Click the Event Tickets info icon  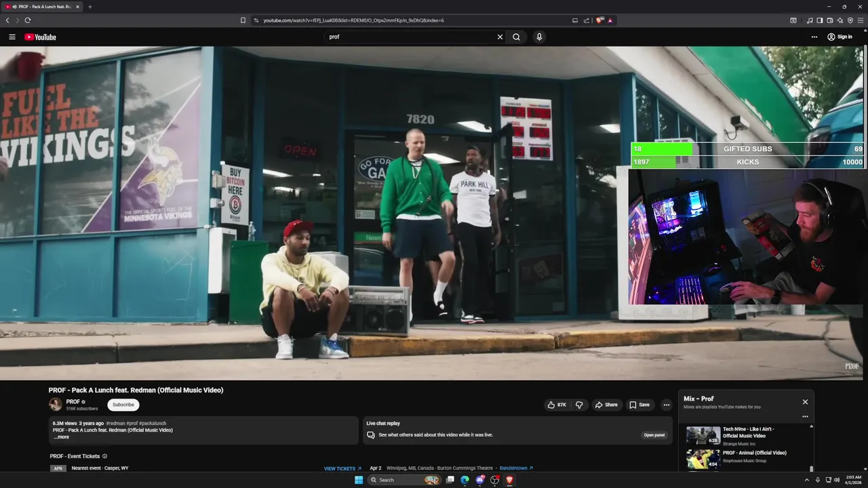point(104,456)
